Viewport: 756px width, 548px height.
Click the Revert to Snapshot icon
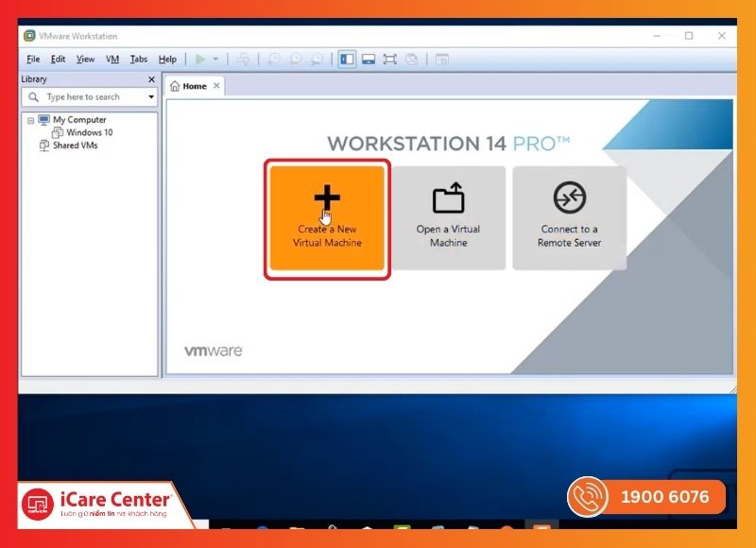tap(295, 60)
